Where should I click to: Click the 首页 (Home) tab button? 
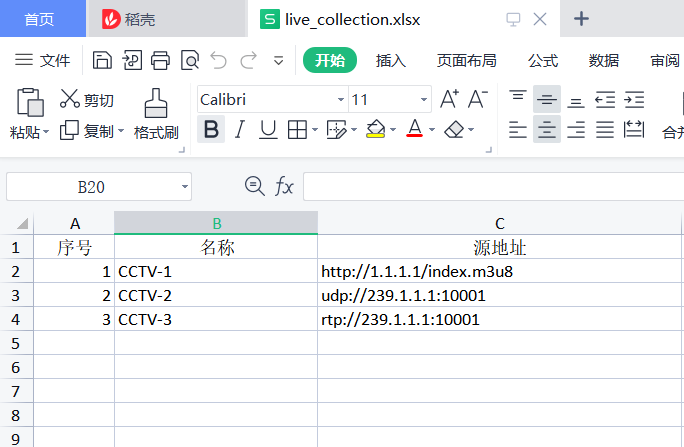[x=40, y=19]
